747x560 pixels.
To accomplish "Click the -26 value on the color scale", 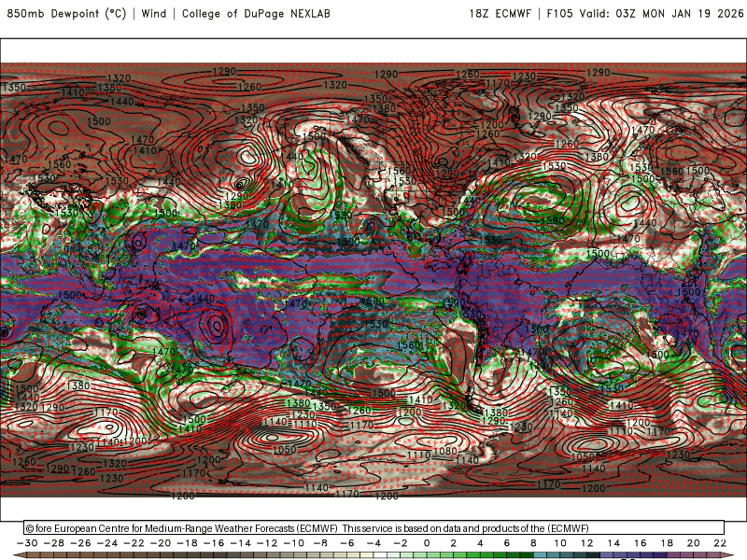I will tap(80, 543).
